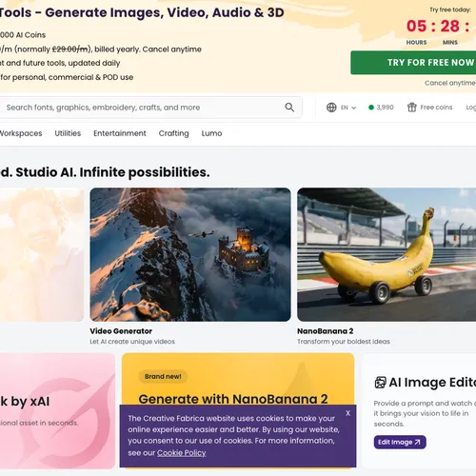The height and width of the screenshot is (476, 476).
Task: Open the Free coins gift icon
Action: [x=412, y=108]
